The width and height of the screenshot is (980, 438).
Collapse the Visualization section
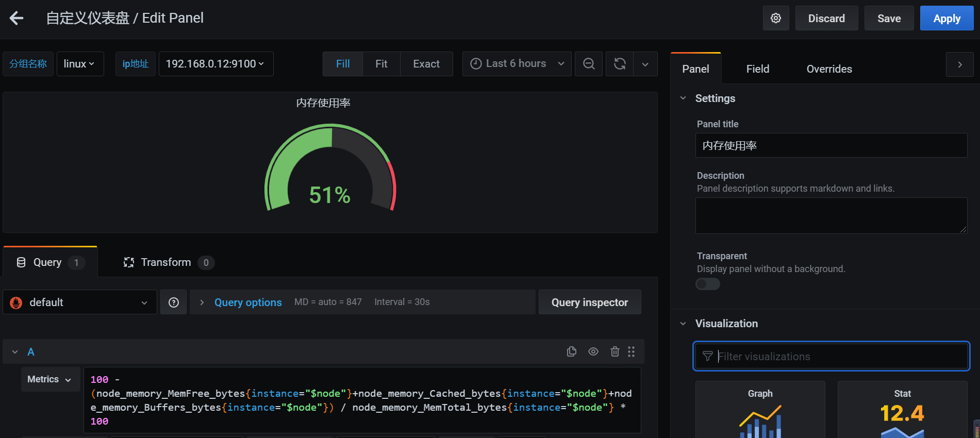pyautogui.click(x=683, y=324)
